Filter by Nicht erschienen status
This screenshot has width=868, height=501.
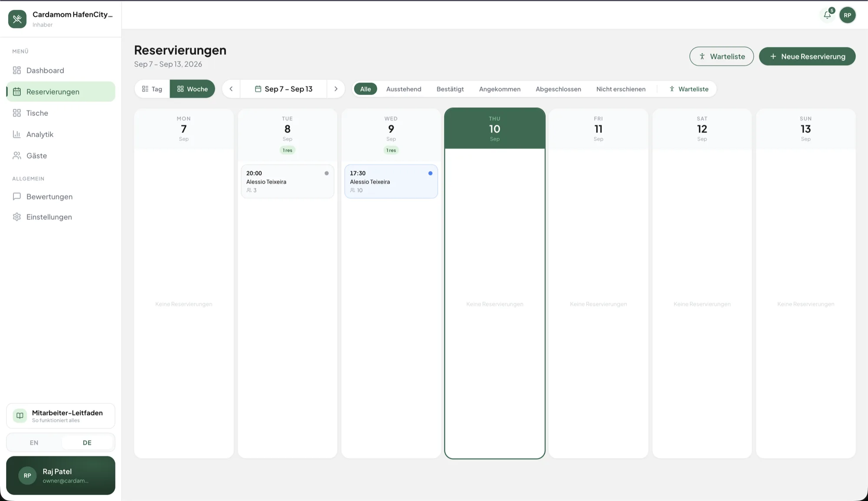621,89
